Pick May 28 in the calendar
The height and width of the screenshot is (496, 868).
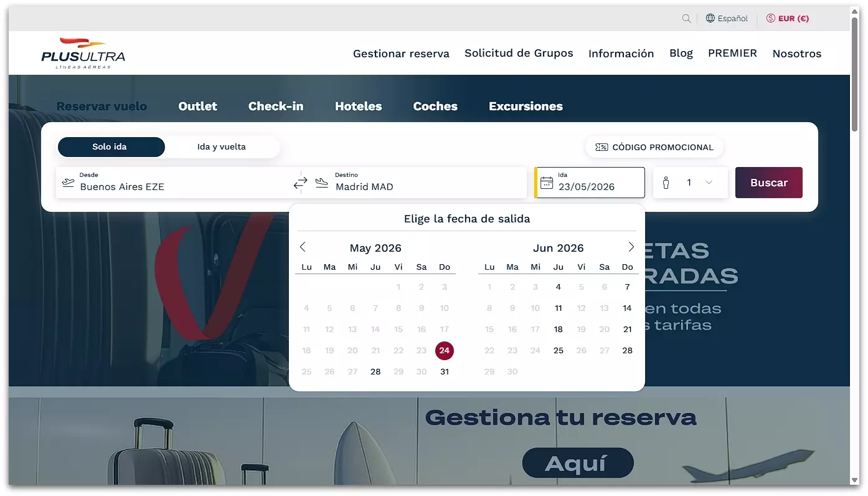point(375,372)
